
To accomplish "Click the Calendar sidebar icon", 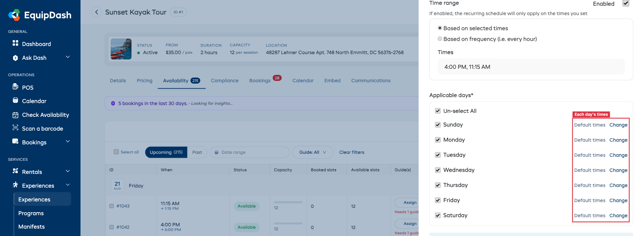I will (15, 100).
